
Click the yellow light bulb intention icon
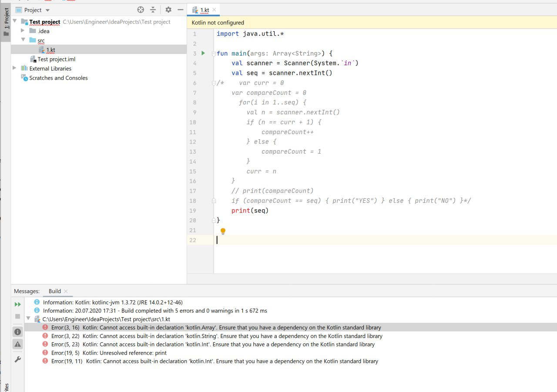tap(223, 231)
